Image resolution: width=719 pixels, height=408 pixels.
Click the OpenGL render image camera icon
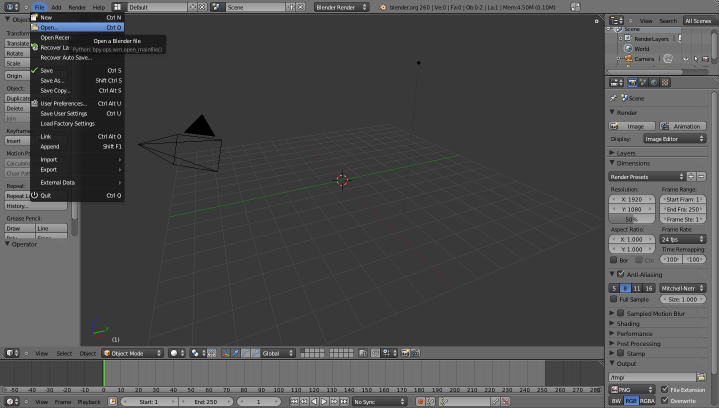[x=405, y=353]
